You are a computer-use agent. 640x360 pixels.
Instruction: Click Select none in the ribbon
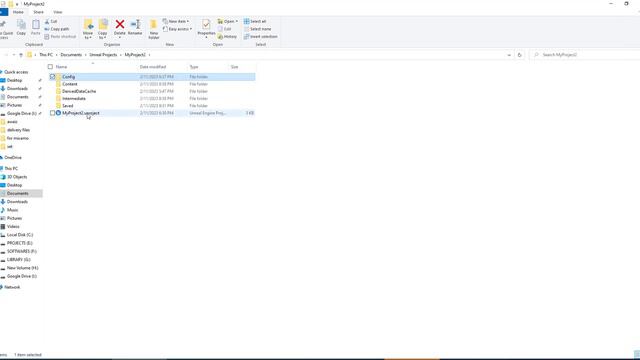click(x=258, y=29)
